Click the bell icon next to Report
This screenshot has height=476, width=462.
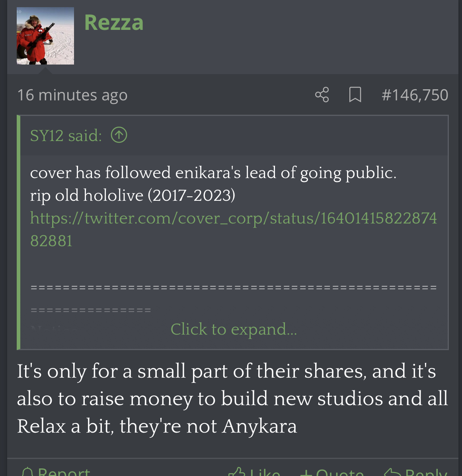(27, 472)
